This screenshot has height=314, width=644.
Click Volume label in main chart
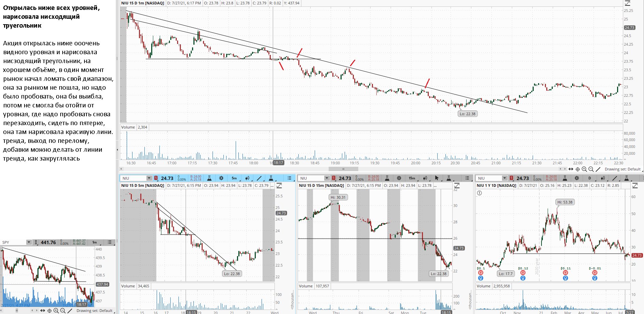tap(128, 127)
